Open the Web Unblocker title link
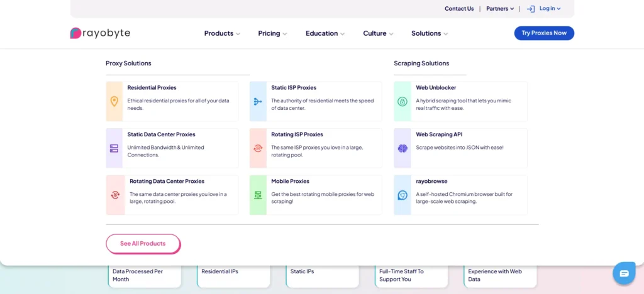The width and height of the screenshot is (644, 294). click(436, 88)
